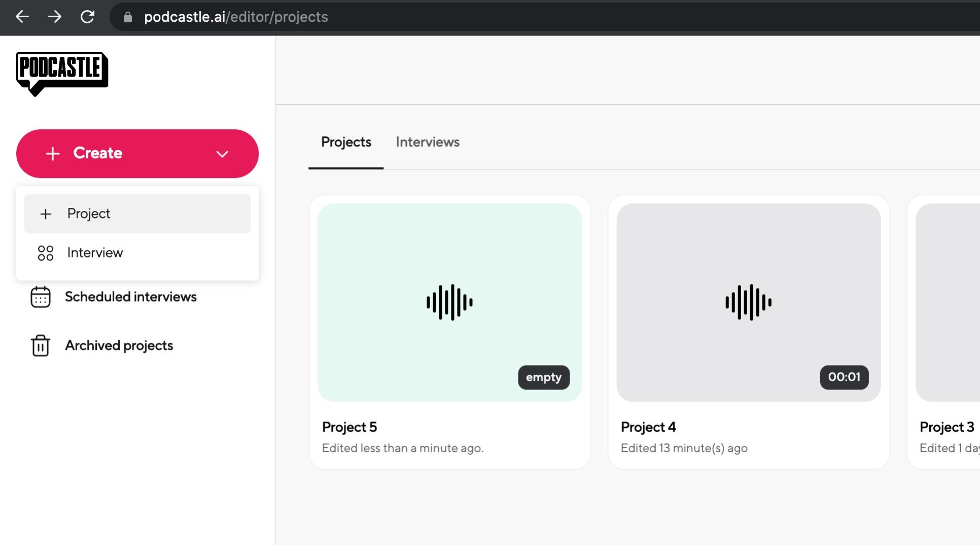
Task: Select the Podcastle logo
Action: coord(61,74)
